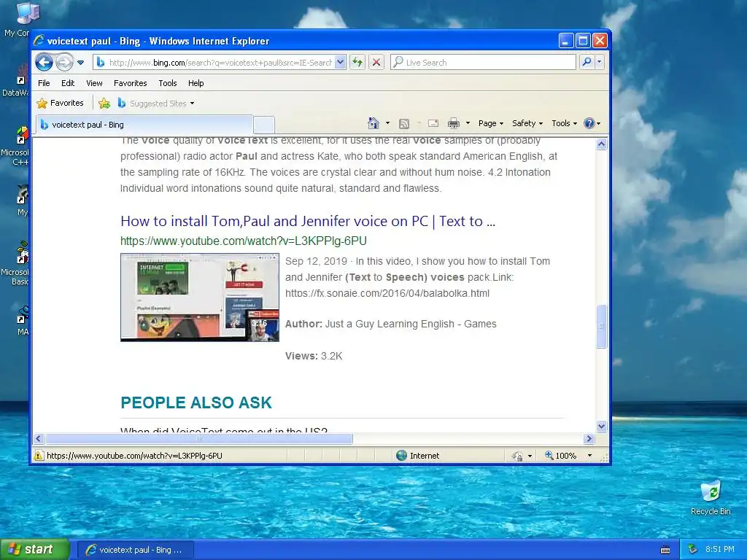The image size is (747, 560).
Task: Click the Internet Explorer title bar icon
Action: pyautogui.click(x=39, y=41)
